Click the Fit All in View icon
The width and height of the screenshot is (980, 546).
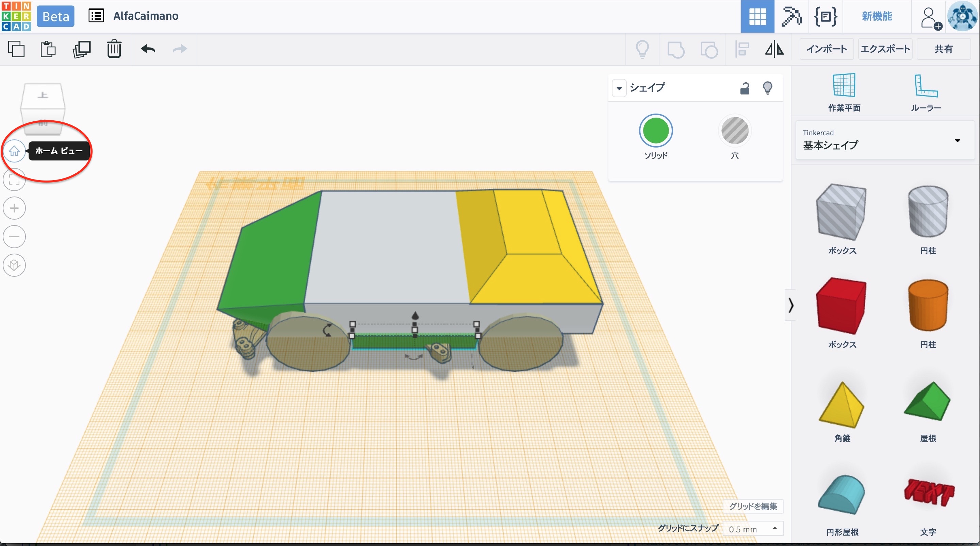coord(14,180)
